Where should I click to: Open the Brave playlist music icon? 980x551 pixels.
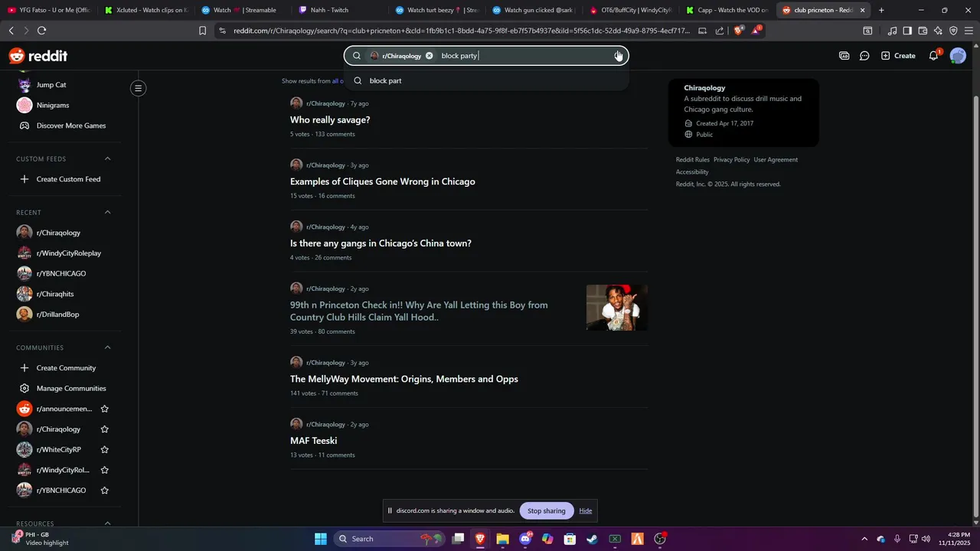pyautogui.click(x=892, y=31)
